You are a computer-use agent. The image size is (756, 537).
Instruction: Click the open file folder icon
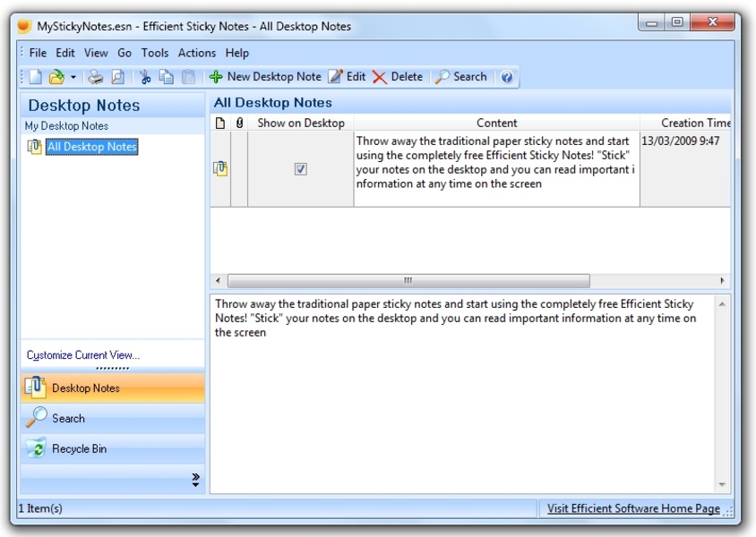click(x=56, y=78)
